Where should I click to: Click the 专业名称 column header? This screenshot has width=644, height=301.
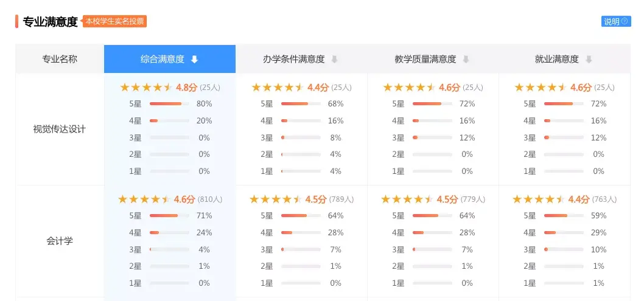pos(60,59)
